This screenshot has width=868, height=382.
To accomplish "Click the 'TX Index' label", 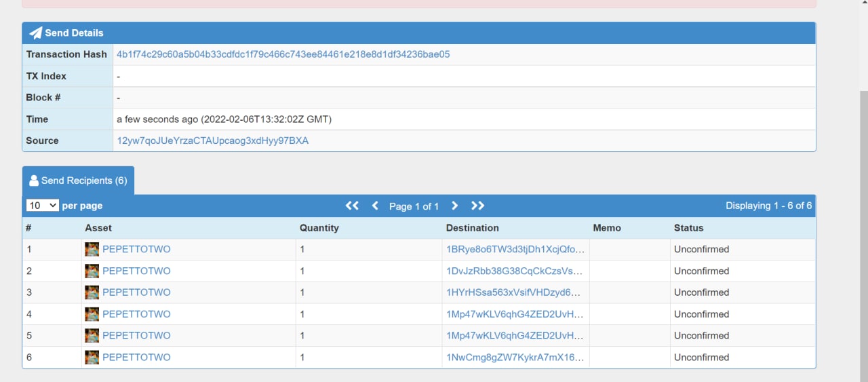I will coord(46,76).
